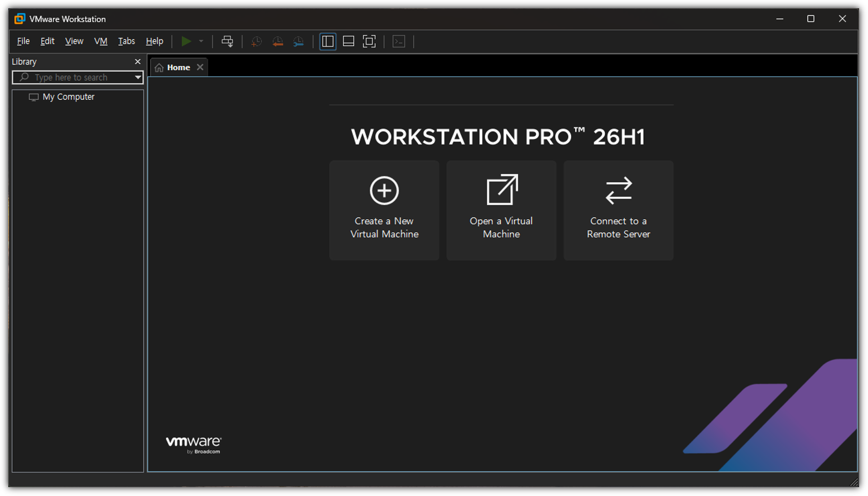
Task: Close the VMware Workstation window
Action: pyautogui.click(x=843, y=19)
